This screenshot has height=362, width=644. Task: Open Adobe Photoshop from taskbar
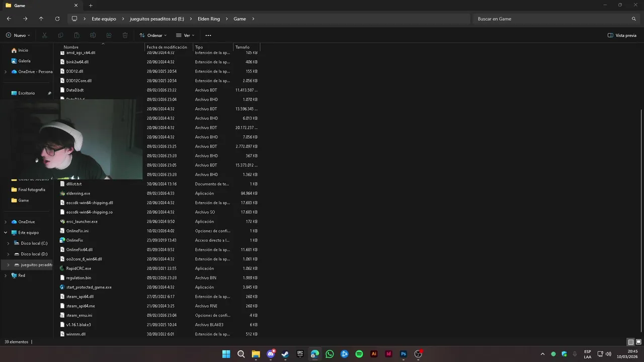coord(404,354)
